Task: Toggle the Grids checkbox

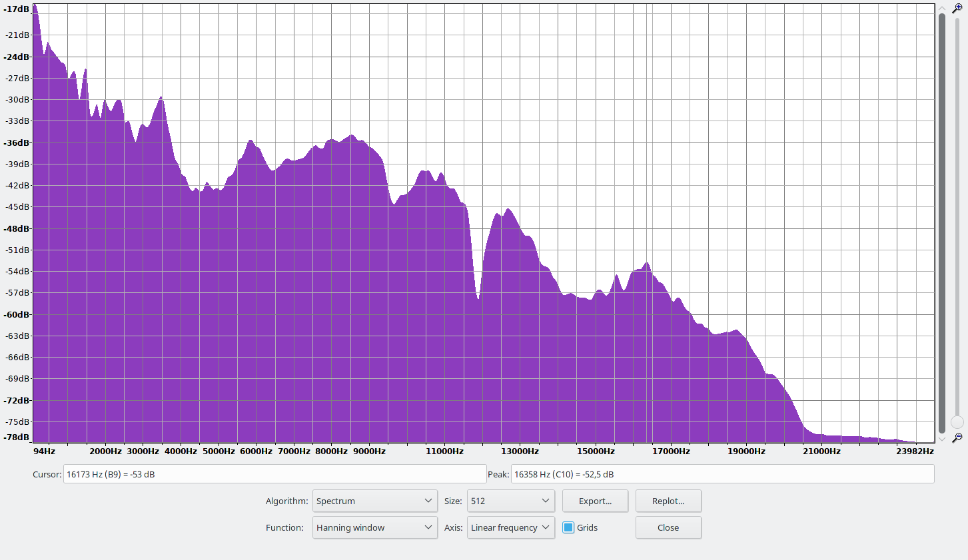Action: click(x=568, y=527)
